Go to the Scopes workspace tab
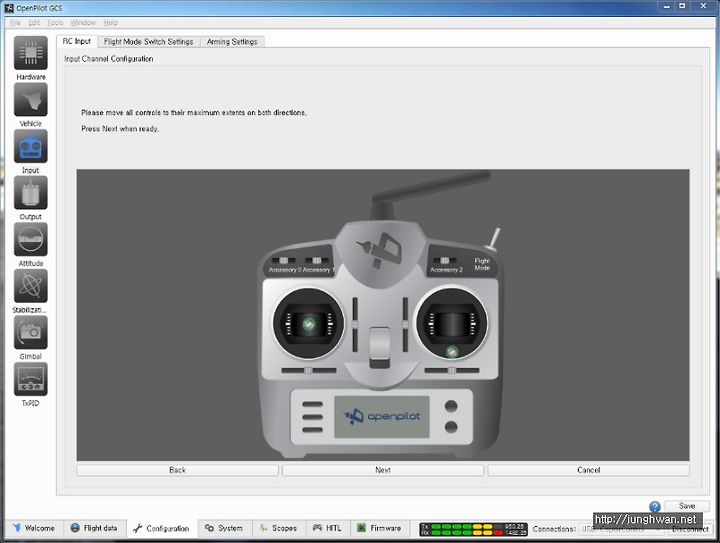 click(x=278, y=528)
